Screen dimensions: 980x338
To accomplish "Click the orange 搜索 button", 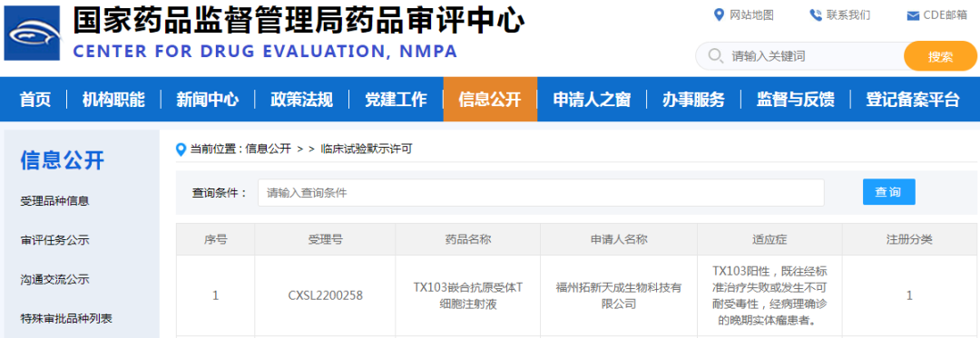I will pyautogui.click(x=940, y=56).
